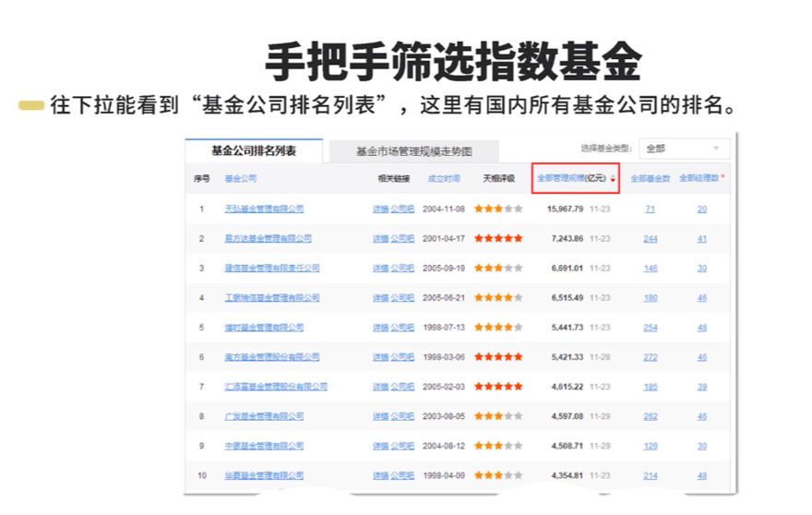The width and height of the screenshot is (812, 515).
Task: Click 公司吧 link in the 华夏基金 row
Action: (x=402, y=475)
